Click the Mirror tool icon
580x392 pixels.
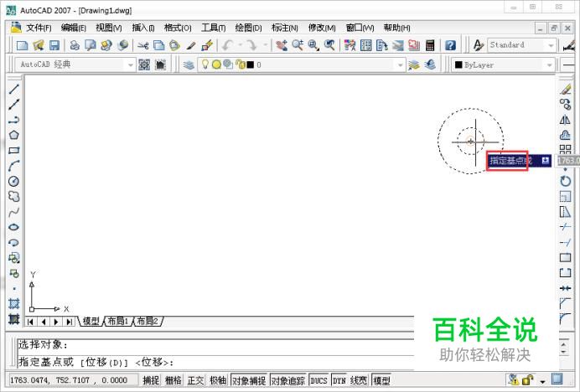[x=565, y=120]
